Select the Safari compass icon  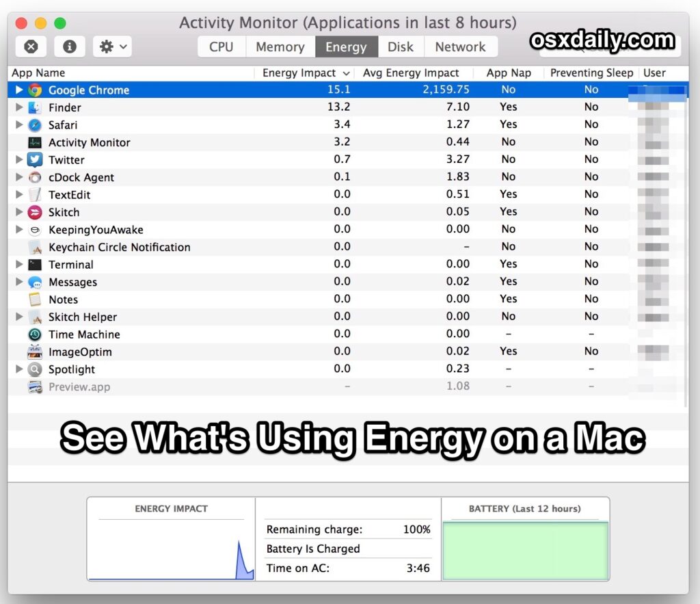click(x=35, y=125)
